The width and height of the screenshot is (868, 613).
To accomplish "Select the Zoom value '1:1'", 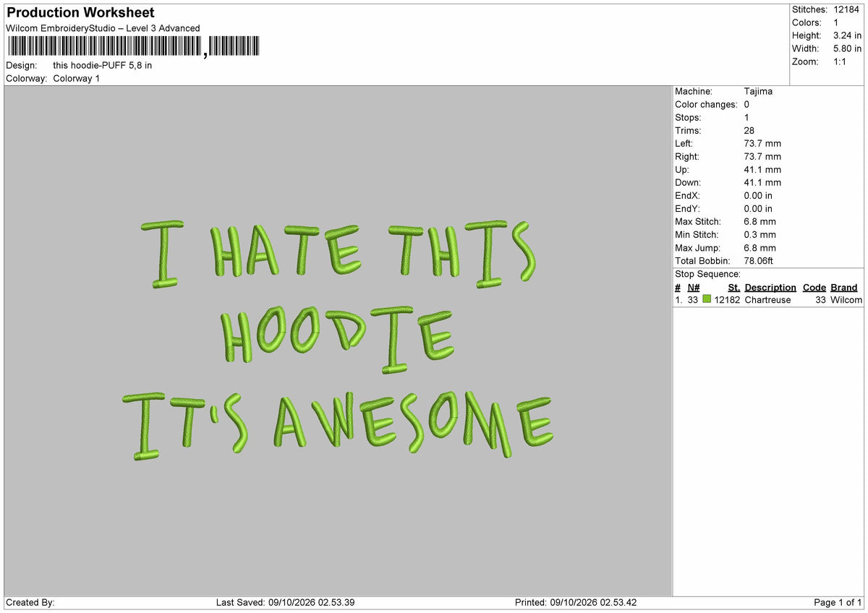I will [841, 61].
